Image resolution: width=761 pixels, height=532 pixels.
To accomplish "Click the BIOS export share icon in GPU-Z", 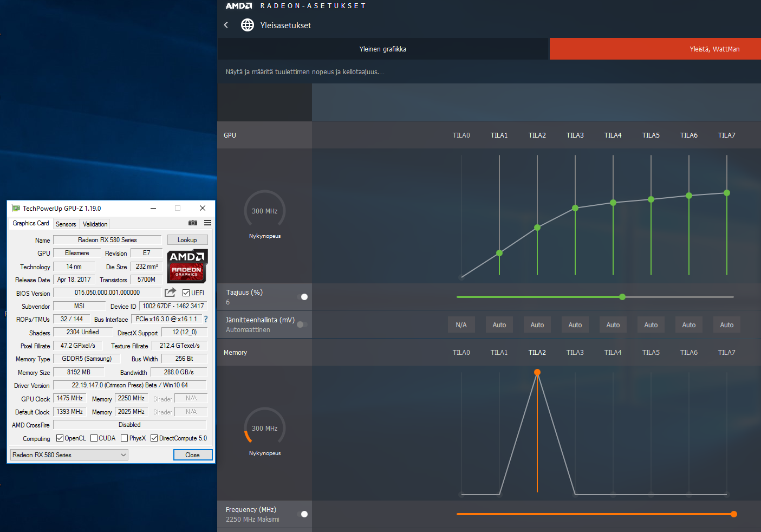I will (x=170, y=293).
